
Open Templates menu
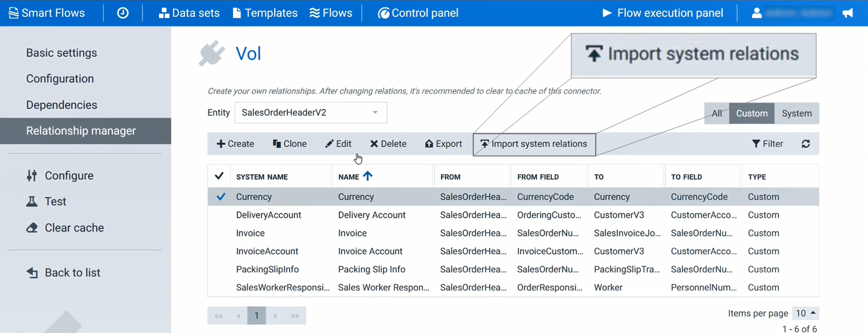(x=265, y=13)
